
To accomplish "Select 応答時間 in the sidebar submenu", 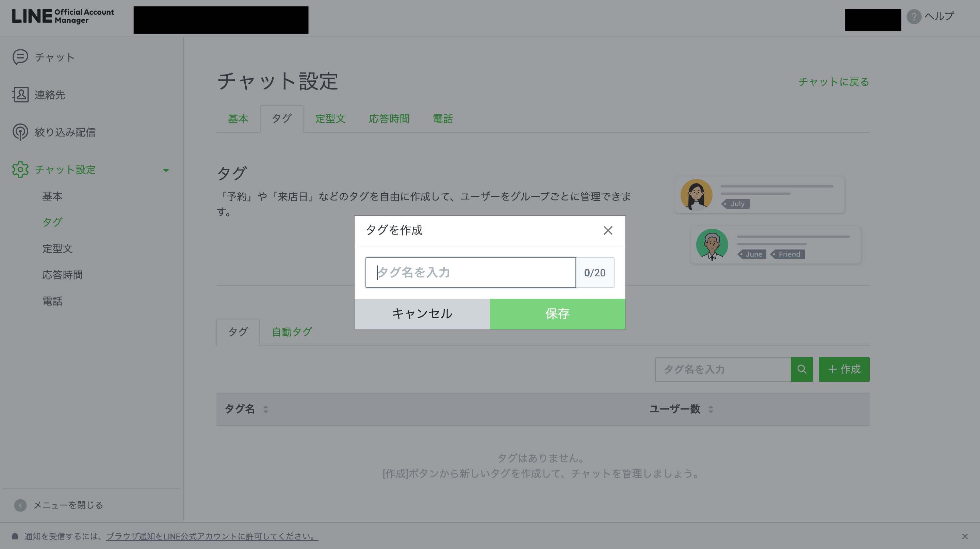I will click(62, 275).
